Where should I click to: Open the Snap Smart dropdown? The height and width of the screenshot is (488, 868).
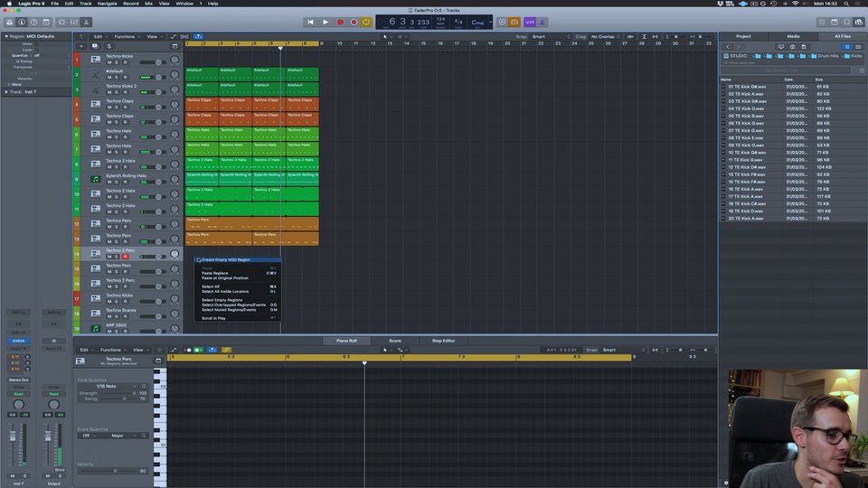pos(551,36)
